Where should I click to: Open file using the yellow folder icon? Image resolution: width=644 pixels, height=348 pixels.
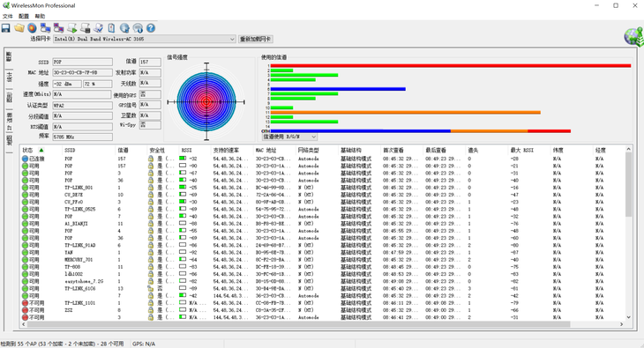coord(19,28)
